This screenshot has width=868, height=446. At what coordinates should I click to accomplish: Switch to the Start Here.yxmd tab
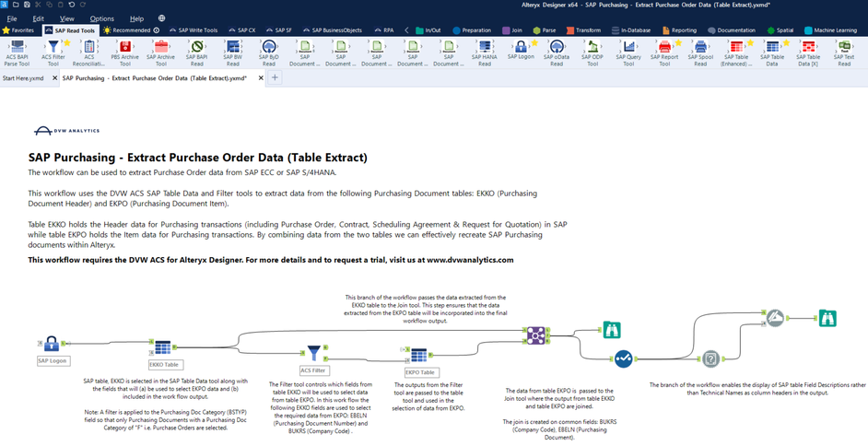(23, 78)
